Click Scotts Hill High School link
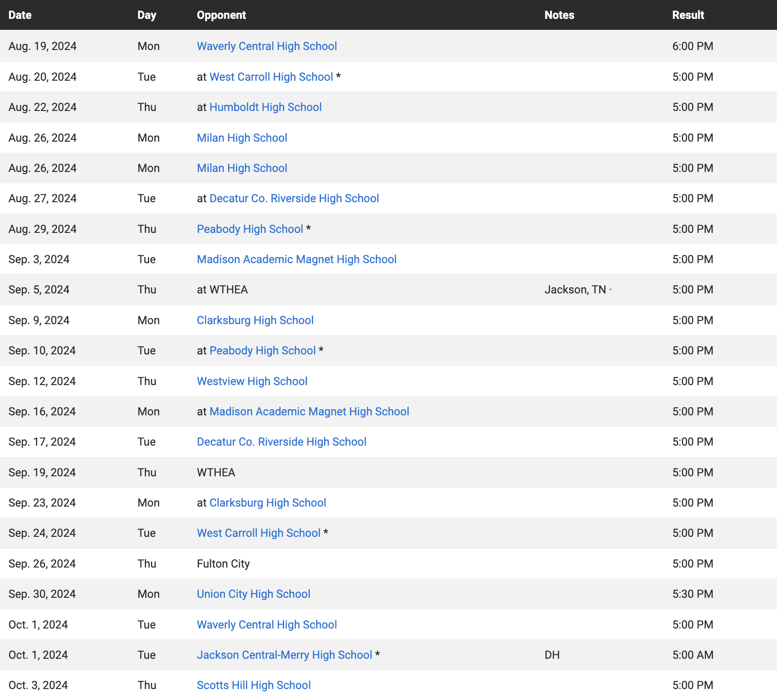777x700 pixels. [x=253, y=685]
